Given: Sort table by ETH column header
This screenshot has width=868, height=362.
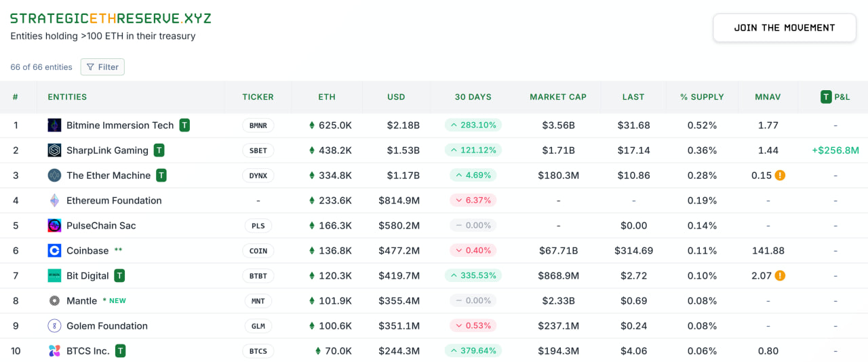Looking at the screenshot, I should coord(327,97).
